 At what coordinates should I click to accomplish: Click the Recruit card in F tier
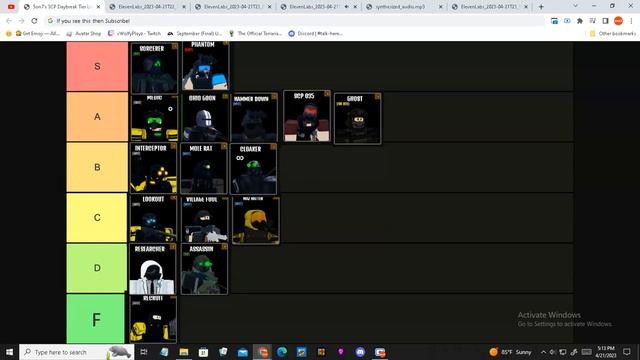coord(153,319)
